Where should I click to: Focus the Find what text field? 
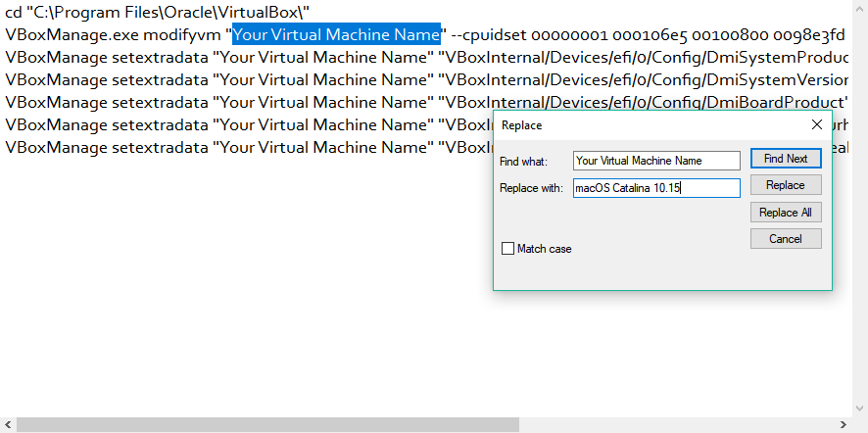pos(656,161)
